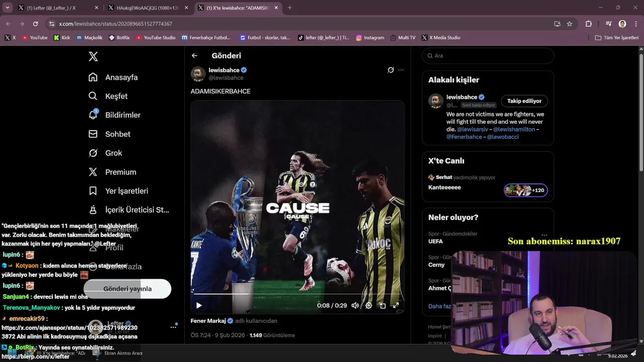Open site info icon in address bar
Viewport: 644px width, 362px height.
[x=51, y=24]
